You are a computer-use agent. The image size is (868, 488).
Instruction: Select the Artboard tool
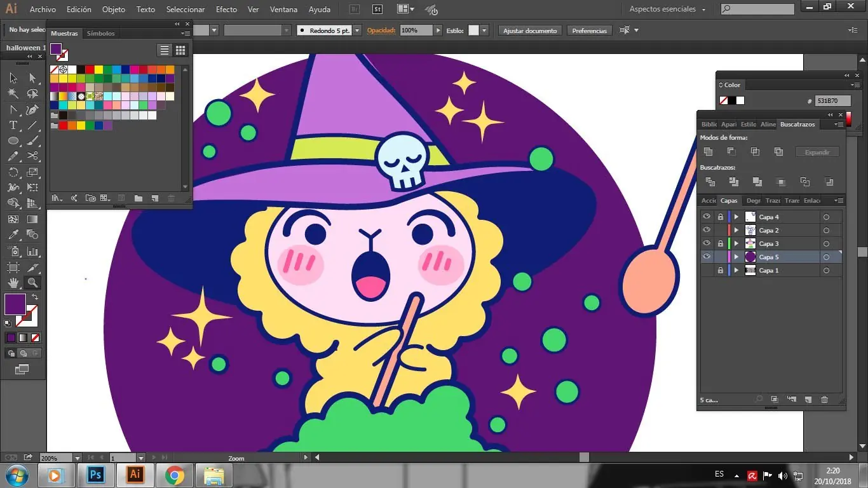[x=13, y=267]
